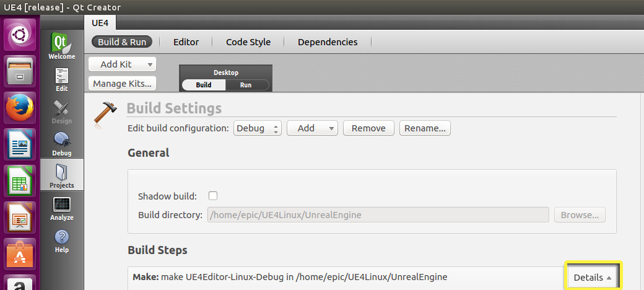Expand the Add configuration dropdown
The image size is (644, 290).
[x=311, y=128]
